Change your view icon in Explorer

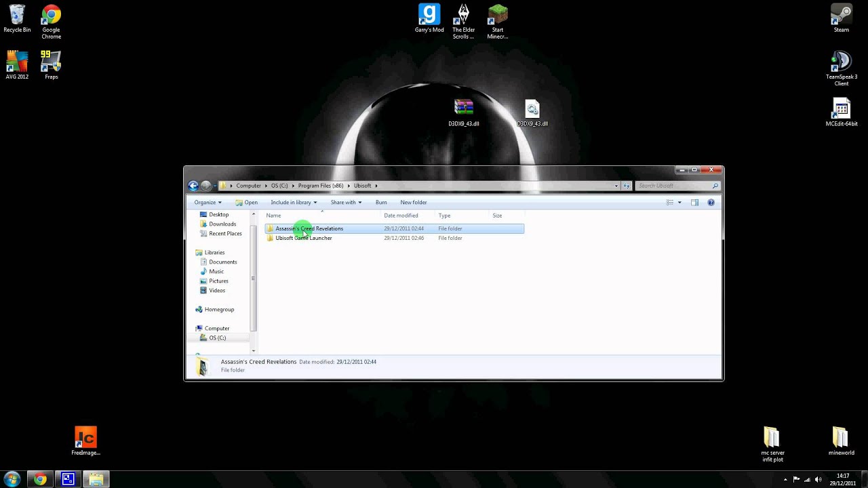point(670,203)
